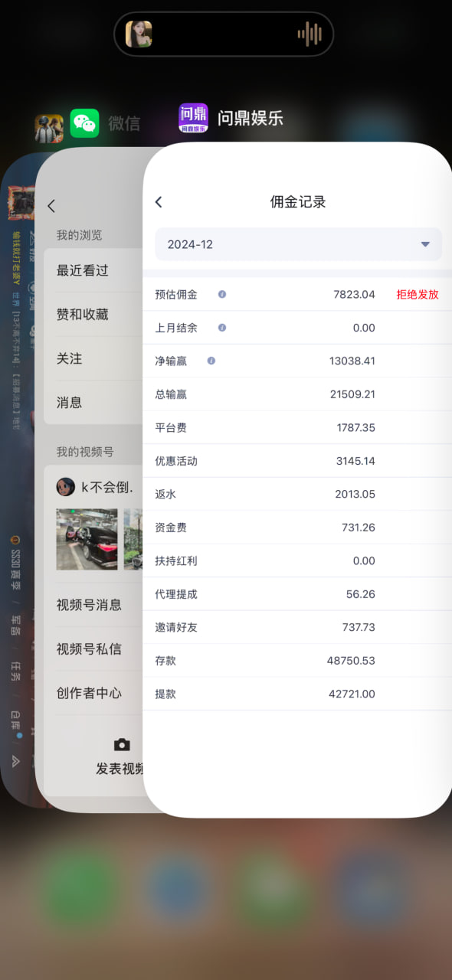Tap the black car video thumbnail

coord(87,539)
